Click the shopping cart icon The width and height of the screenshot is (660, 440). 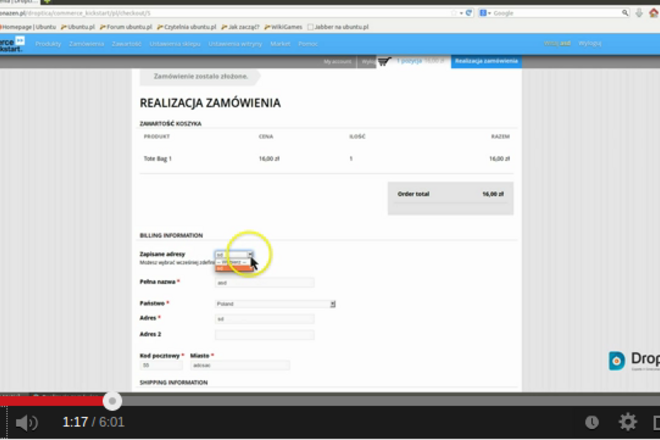(x=384, y=61)
